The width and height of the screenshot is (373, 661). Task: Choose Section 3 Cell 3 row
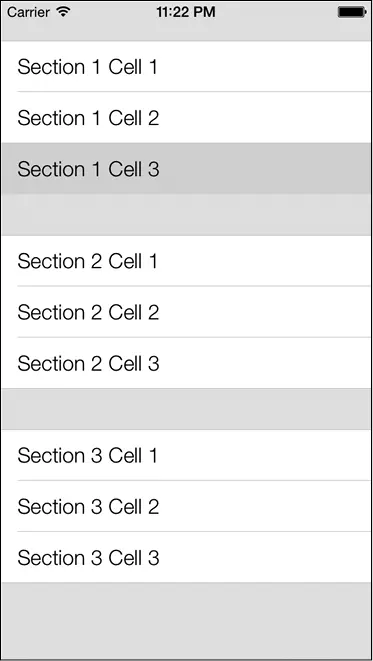coord(186,557)
